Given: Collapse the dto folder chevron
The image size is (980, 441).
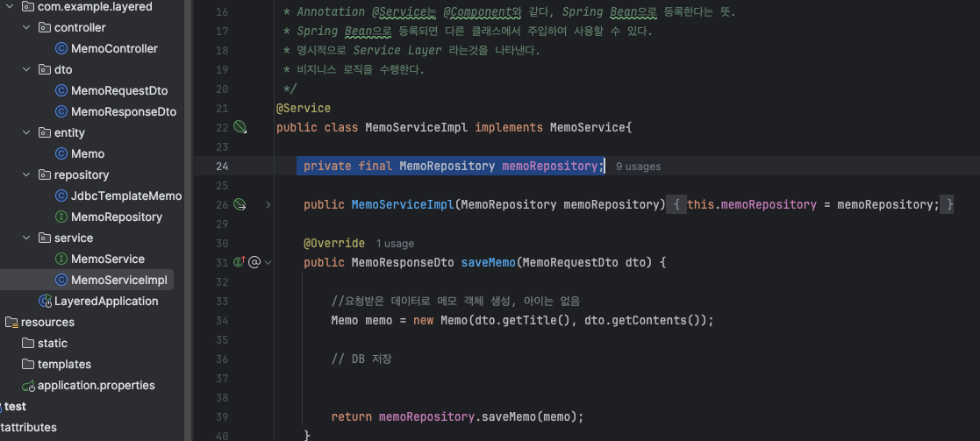Looking at the screenshot, I should tap(26, 69).
